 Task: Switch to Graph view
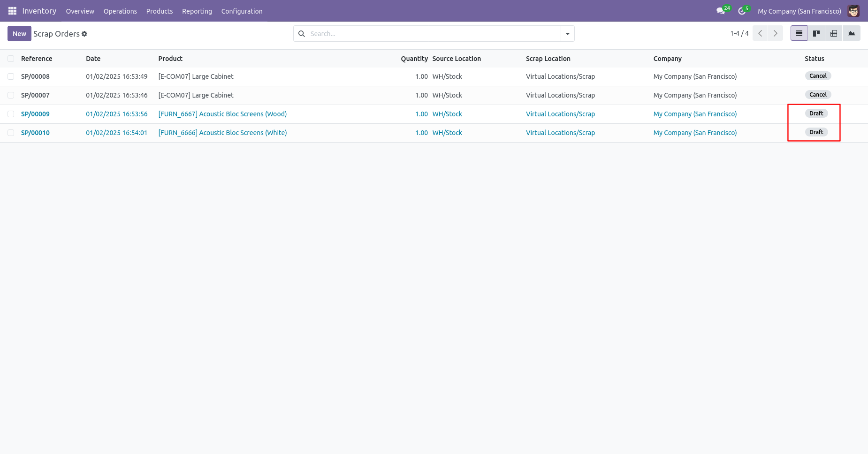pyautogui.click(x=851, y=33)
